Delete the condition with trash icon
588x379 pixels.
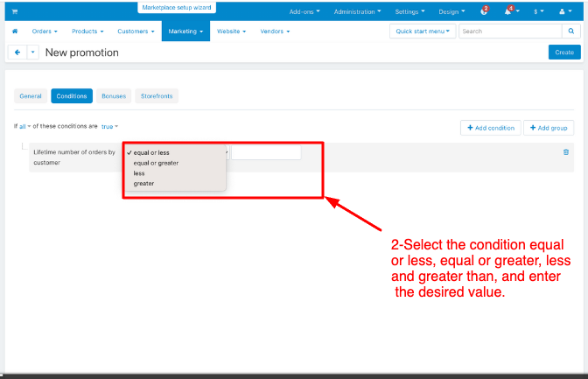tap(565, 151)
